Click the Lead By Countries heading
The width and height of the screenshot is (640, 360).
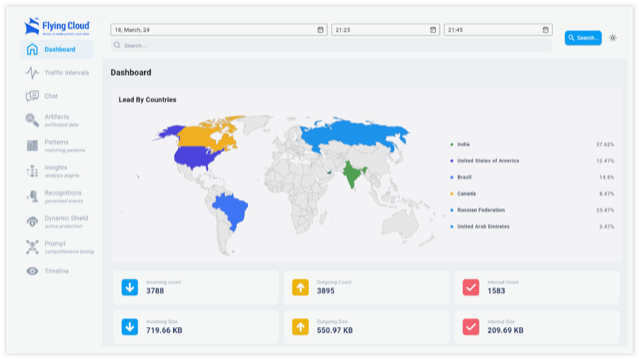(147, 100)
